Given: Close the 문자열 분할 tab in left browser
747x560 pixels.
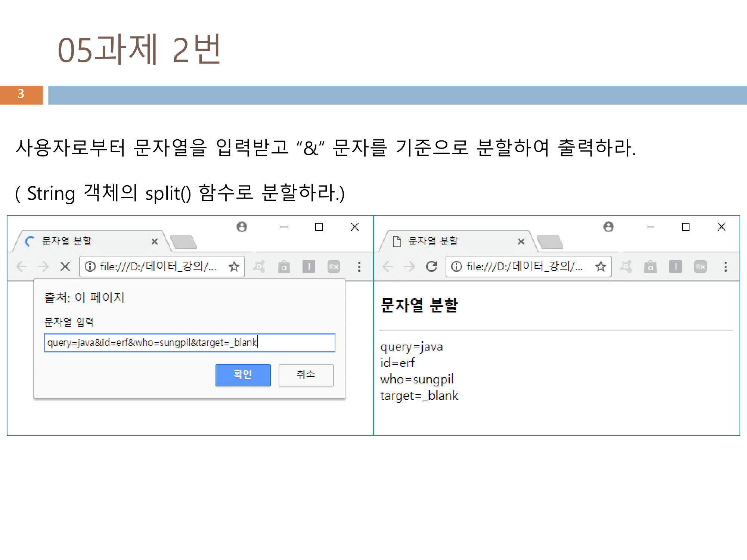Looking at the screenshot, I should (155, 242).
